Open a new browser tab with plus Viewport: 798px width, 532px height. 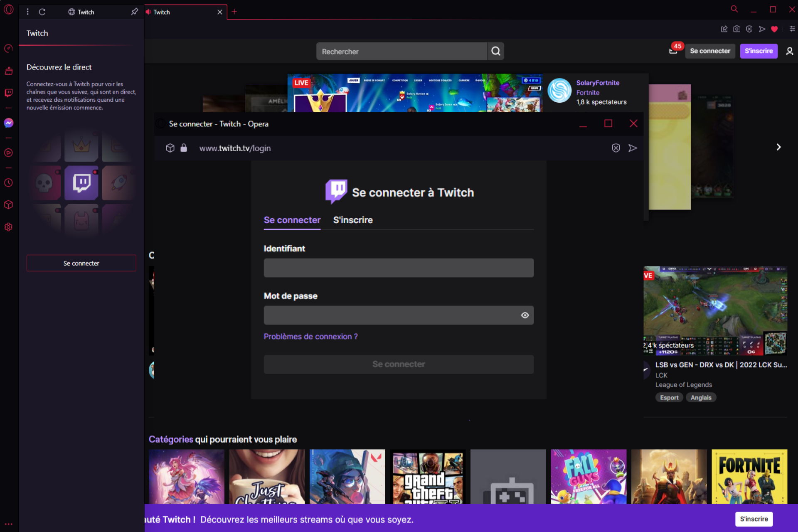234,12
